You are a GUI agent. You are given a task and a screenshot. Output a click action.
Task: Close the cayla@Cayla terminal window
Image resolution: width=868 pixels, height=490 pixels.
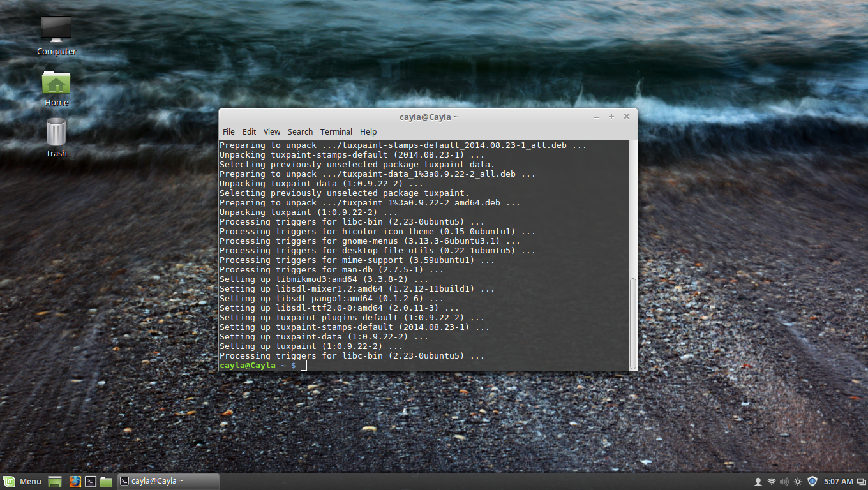(x=627, y=117)
